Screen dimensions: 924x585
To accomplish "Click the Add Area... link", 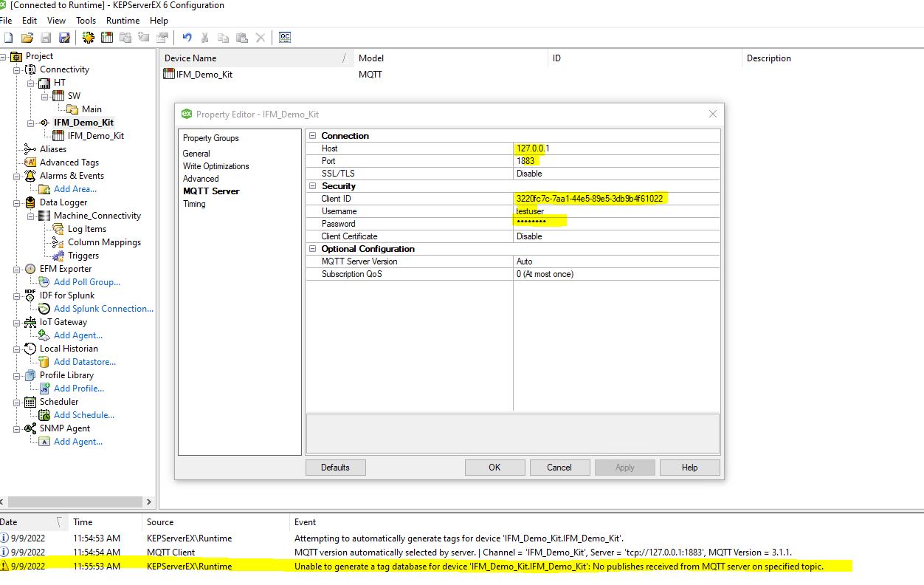I will pyautogui.click(x=75, y=189).
